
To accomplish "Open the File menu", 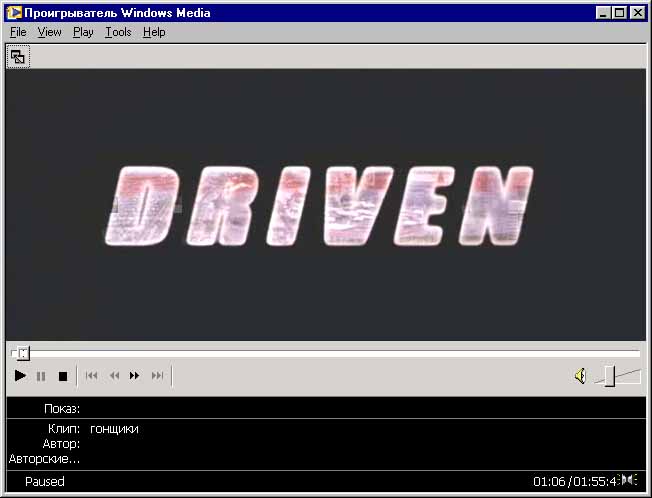I will pos(18,32).
